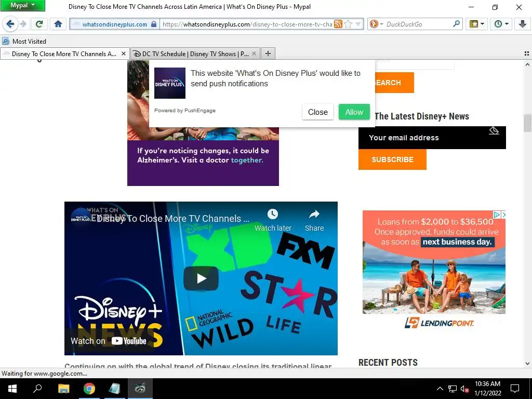Viewport: 532px width, 399px height.
Task: Open the URL history dropdown arrow
Action: [358, 24]
